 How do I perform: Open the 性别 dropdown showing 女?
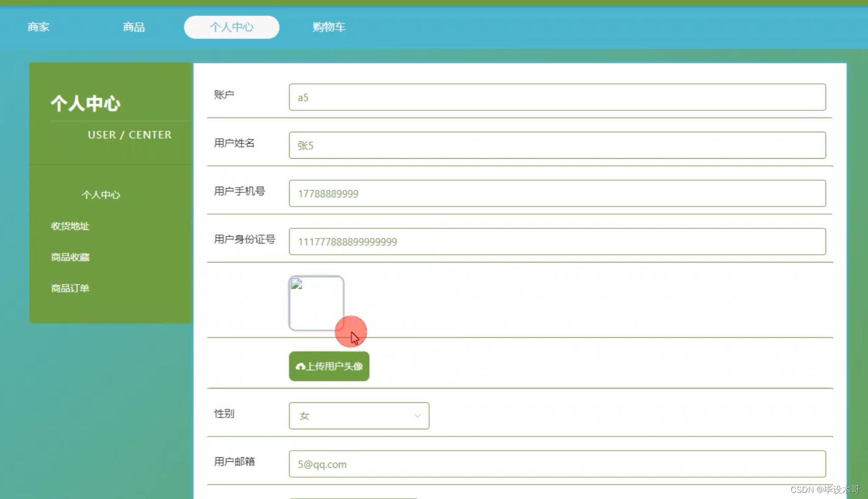pyautogui.click(x=359, y=416)
